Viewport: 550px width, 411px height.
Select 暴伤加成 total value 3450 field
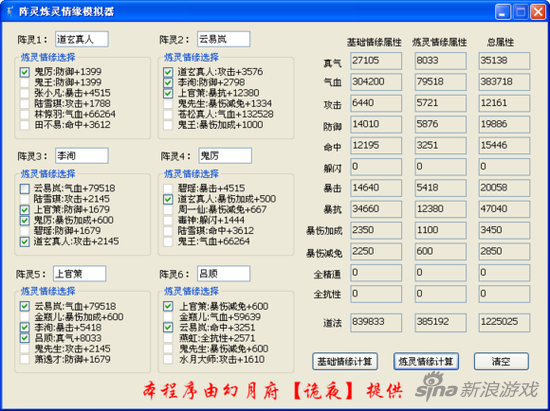tap(504, 230)
